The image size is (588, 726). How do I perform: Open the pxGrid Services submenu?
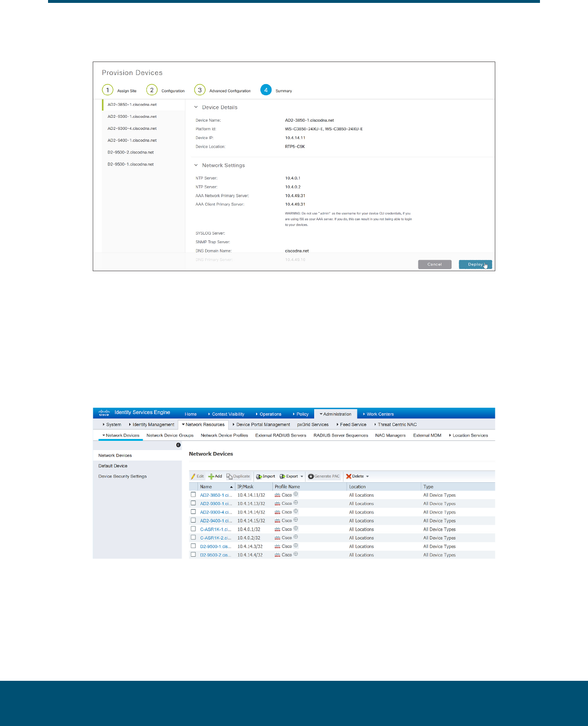(313, 425)
